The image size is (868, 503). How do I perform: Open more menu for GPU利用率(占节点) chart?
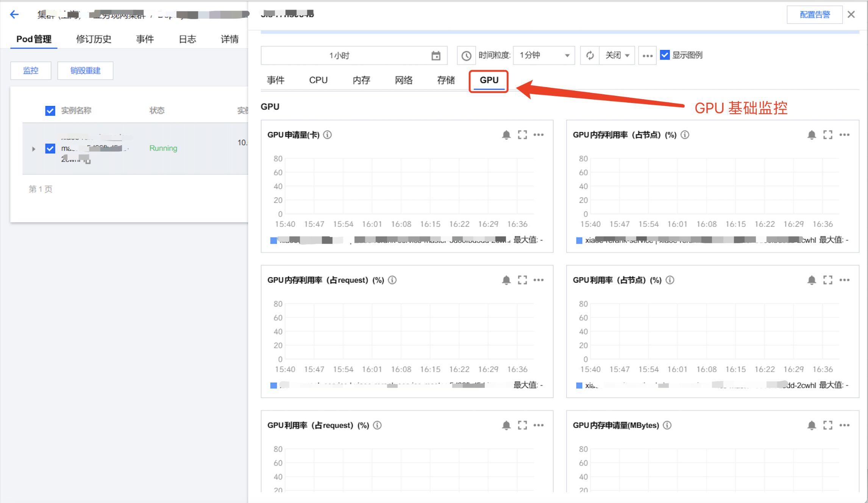pyautogui.click(x=845, y=280)
